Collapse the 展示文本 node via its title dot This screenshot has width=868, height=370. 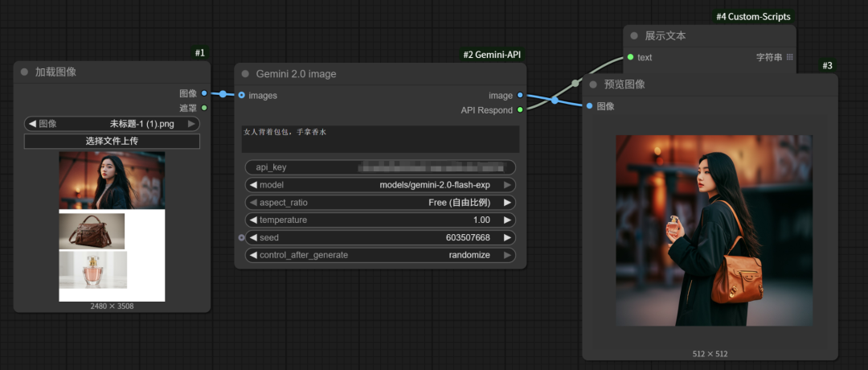pyautogui.click(x=634, y=36)
